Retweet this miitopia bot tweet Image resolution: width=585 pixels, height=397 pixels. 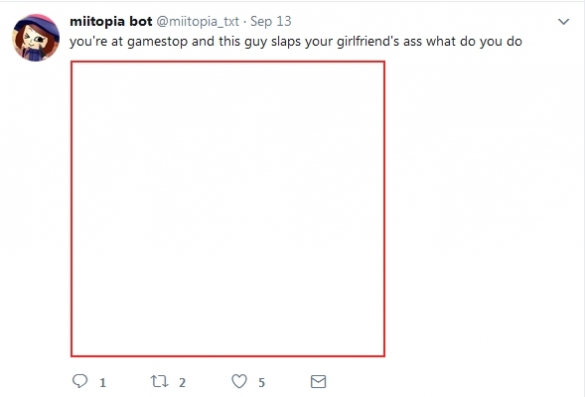tap(159, 381)
